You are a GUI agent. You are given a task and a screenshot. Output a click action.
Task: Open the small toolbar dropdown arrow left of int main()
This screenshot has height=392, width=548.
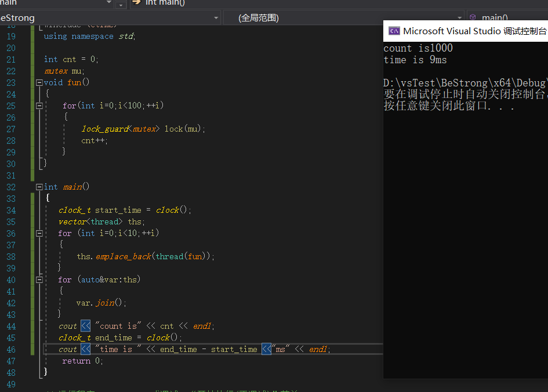121,5
